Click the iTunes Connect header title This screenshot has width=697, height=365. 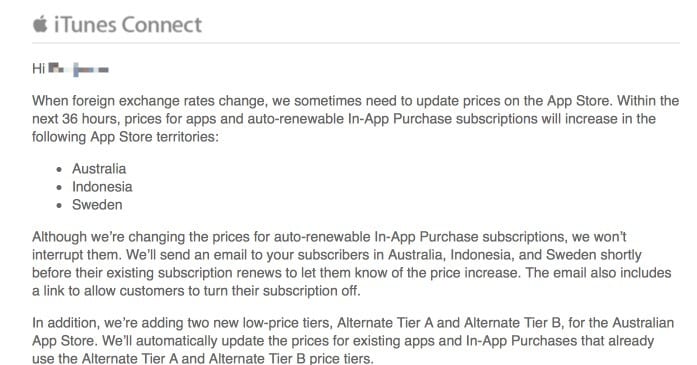pyautogui.click(x=128, y=24)
